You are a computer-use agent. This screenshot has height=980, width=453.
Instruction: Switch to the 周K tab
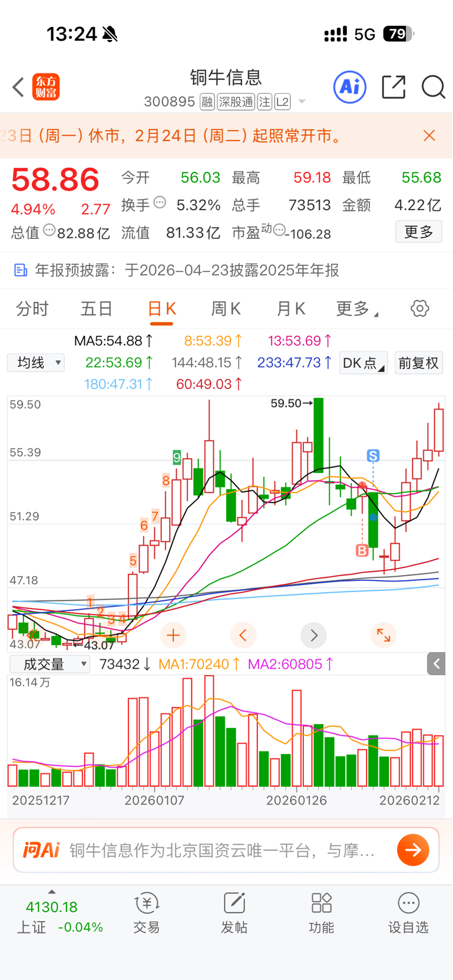pos(226,308)
